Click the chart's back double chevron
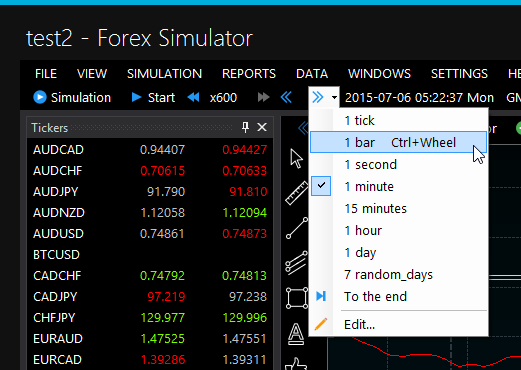The width and height of the screenshot is (521, 370). tap(303, 128)
